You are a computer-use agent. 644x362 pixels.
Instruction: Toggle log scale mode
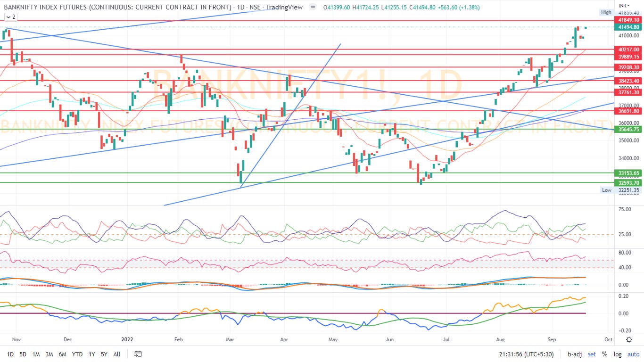(x=617, y=354)
